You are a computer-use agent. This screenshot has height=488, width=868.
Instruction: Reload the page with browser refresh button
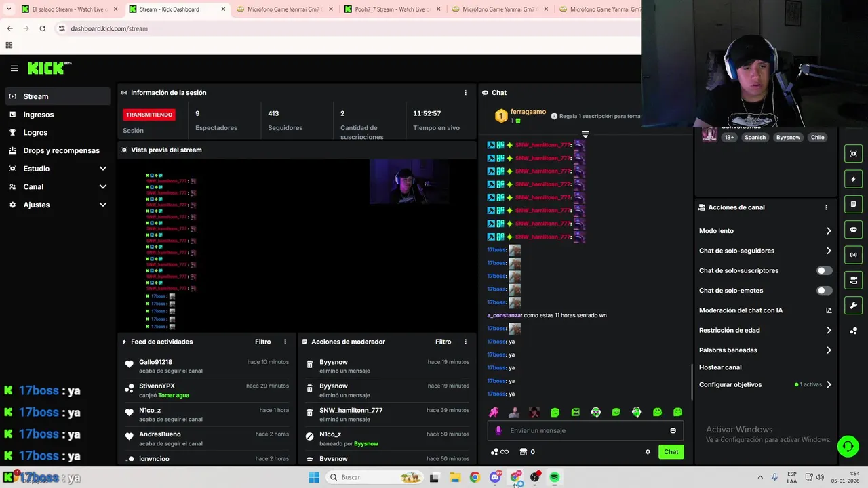(42, 28)
